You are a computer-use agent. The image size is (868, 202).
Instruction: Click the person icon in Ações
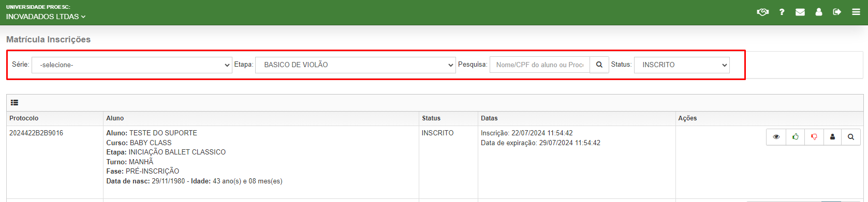833,137
